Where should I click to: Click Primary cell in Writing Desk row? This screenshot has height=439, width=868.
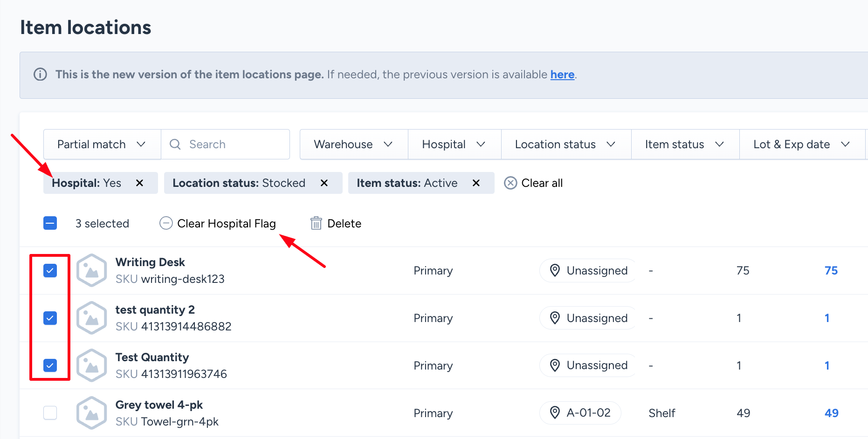433,271
